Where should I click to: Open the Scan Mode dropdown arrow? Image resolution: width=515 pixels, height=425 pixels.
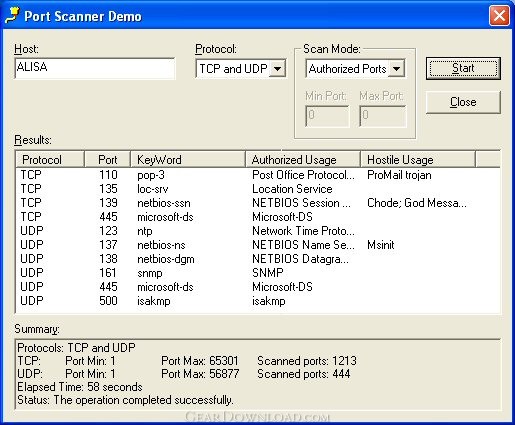(396, 69)
